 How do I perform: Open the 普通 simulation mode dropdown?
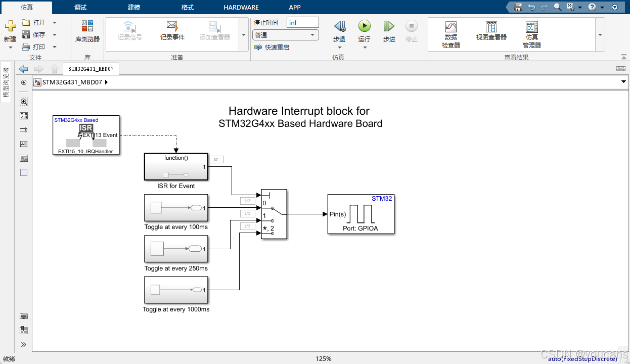point(286,35)
